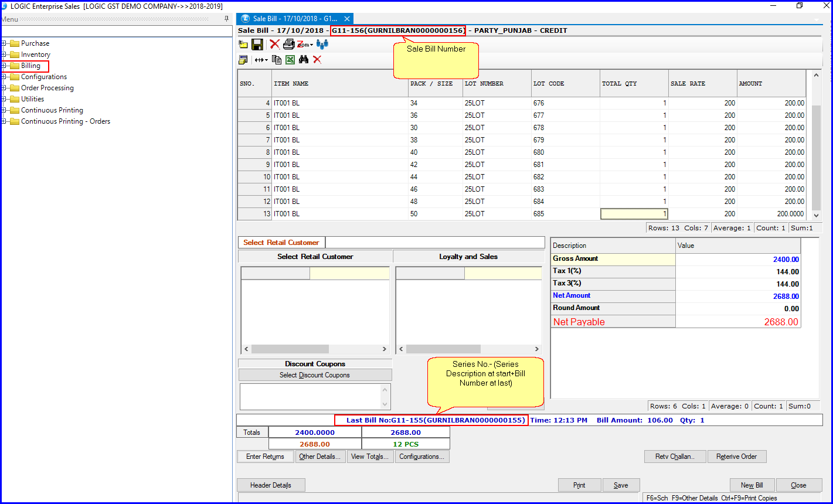The width and height of the screenshot is (833, 504).
Task: Click the Select Discount Coupons button
Action: 315,375
